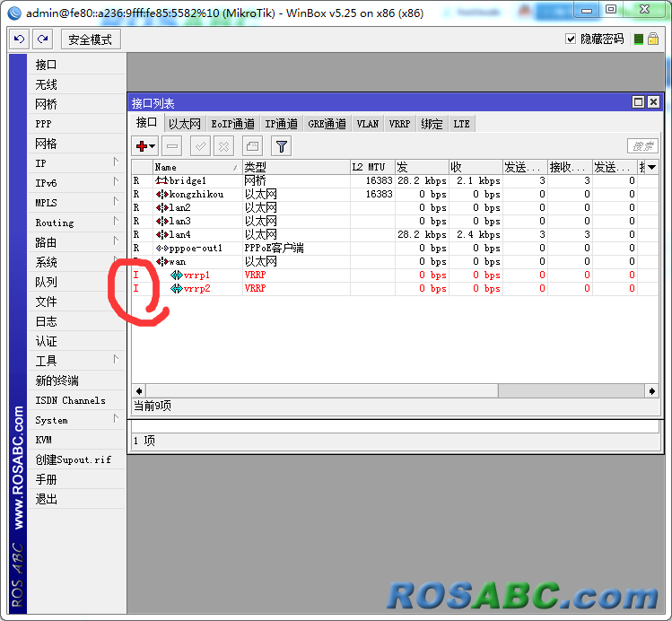
Task: Switch to the IP通道 tab
Action: pos(281,124)
